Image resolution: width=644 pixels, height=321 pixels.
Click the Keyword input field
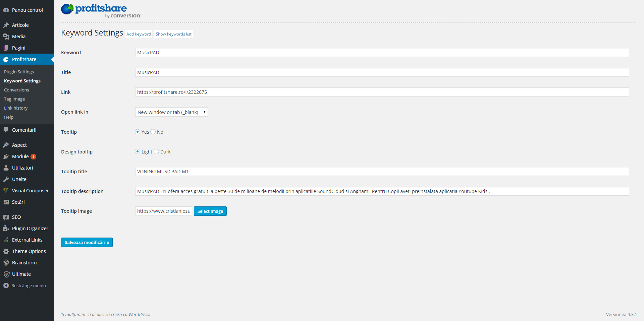tap(382, 53)
